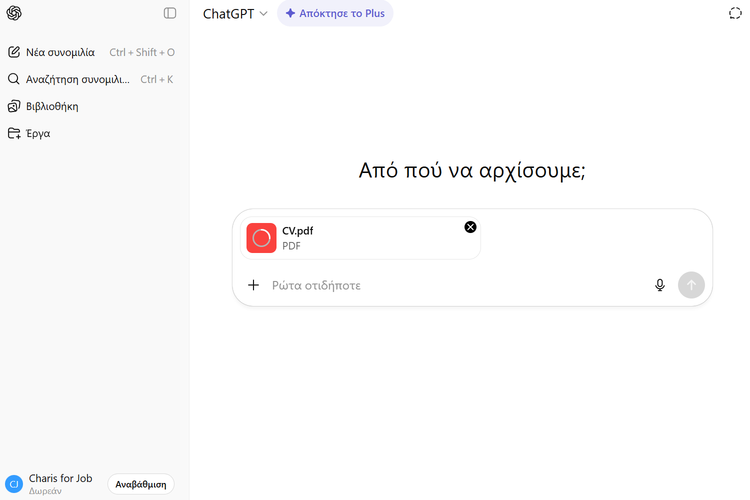Expand the ChatGPT model selector dropdown
Screen dimensions: 750x500
(x=235, y=14)
